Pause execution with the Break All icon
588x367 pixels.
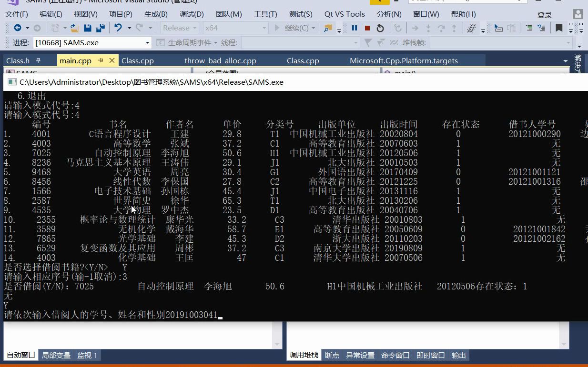pyautogui.click(x=355, y=28)
